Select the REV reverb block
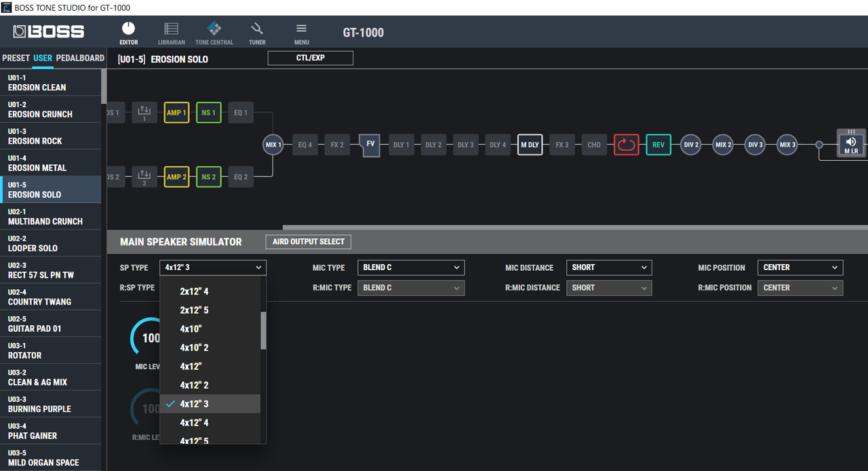 tap(658, 145)
